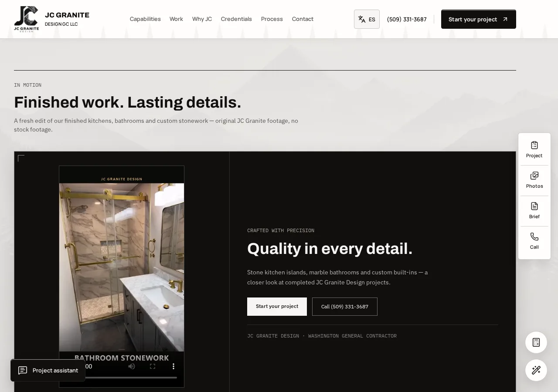The image size is (558, 392).
Task: Call (509) 331-3687 from header
Action: pyautogui.click(x=407, y=19)
